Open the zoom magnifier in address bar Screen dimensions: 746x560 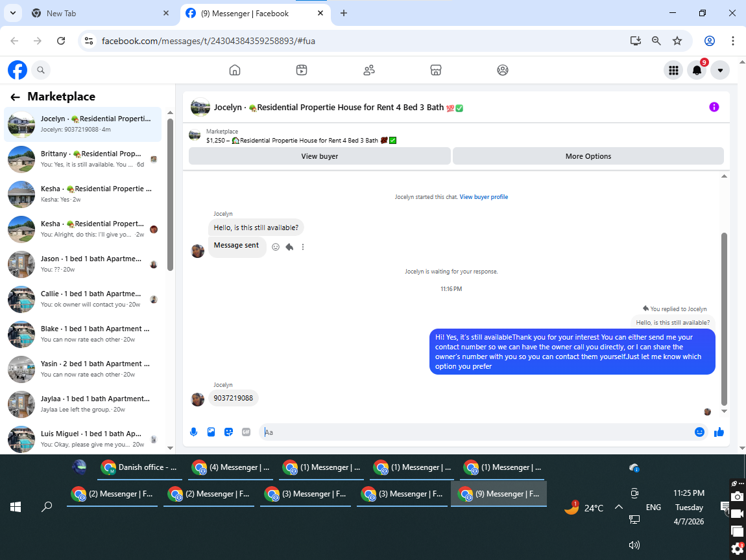point(656,41)
